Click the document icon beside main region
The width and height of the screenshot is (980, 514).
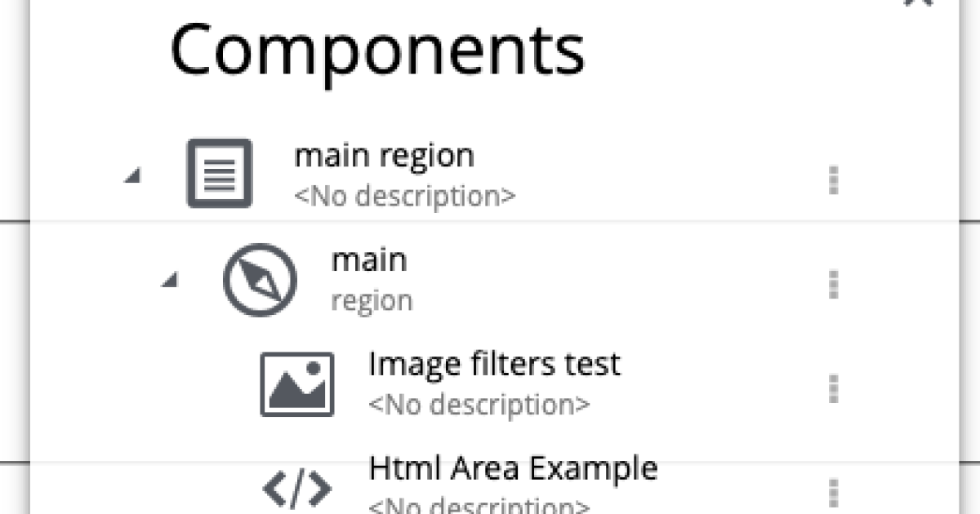click(219, 174)
